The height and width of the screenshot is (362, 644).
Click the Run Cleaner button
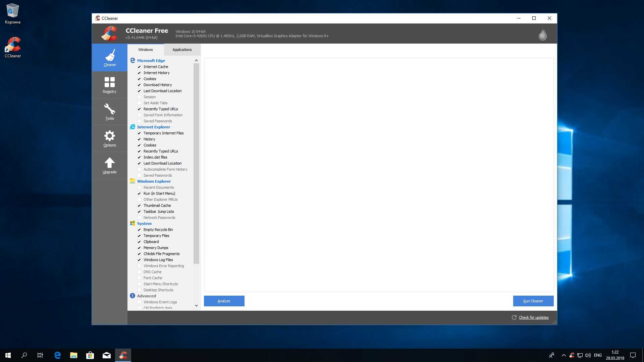tap(533, 301)
